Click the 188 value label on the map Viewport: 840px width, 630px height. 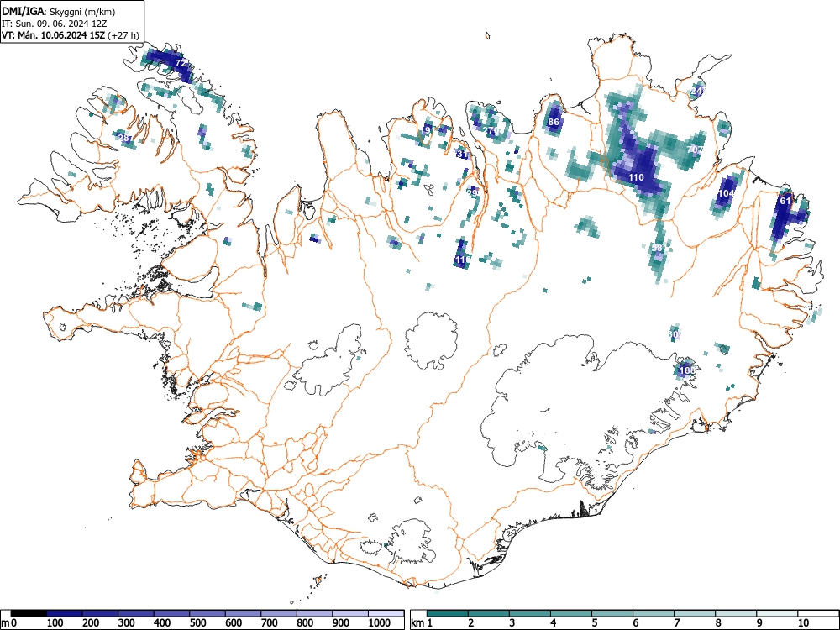pyautogui.click(x=687, y=370)
